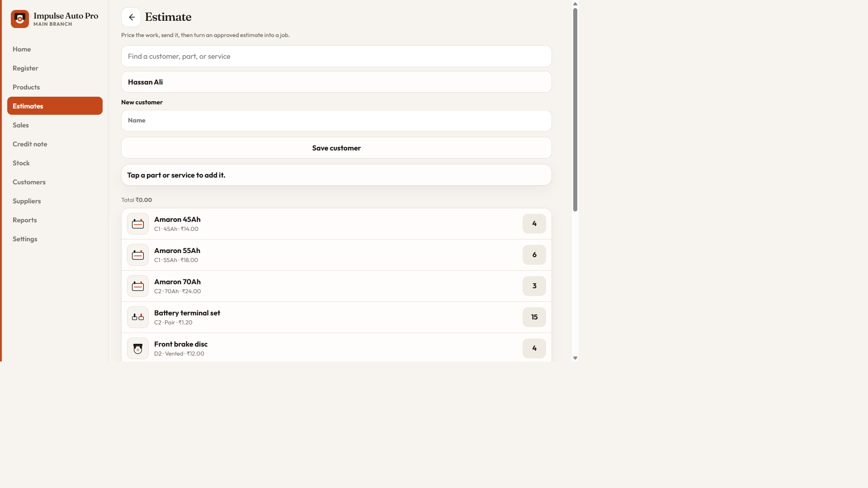Add Battery terminal set to the estimate

coord(336,317)
